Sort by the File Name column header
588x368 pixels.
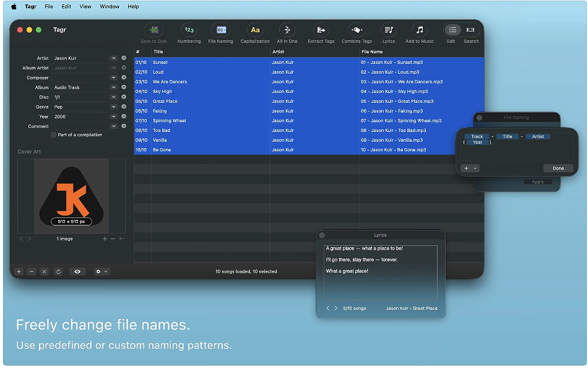421,52
